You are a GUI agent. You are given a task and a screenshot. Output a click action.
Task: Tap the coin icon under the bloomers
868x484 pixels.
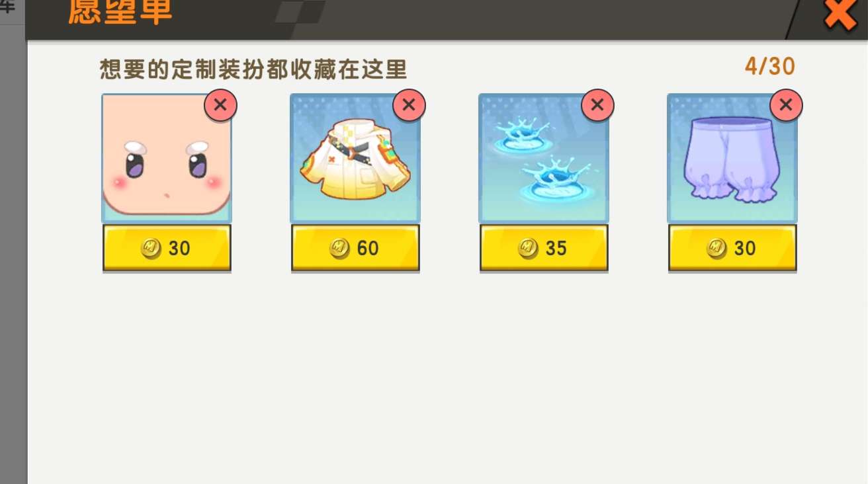(716, 248)
